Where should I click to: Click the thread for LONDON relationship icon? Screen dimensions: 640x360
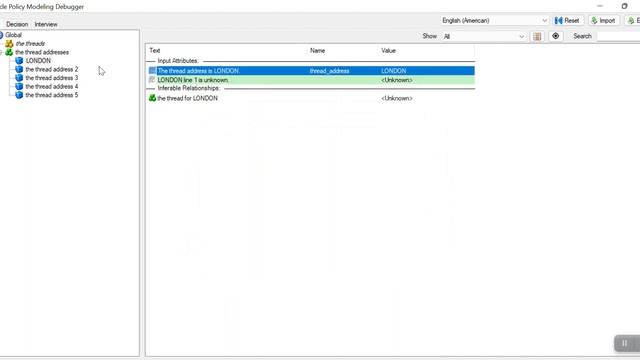(152, 98)
